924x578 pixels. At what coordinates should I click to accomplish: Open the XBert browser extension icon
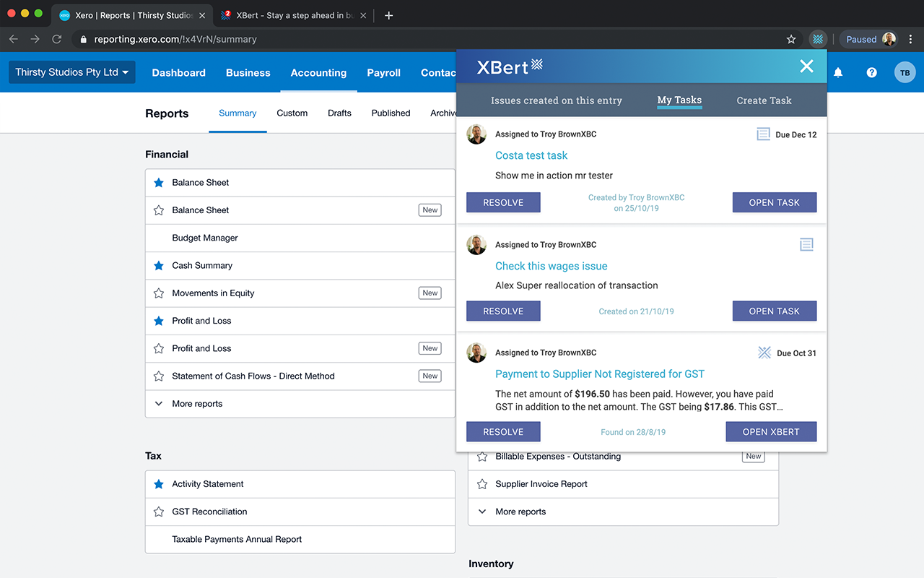pos(818,39)
